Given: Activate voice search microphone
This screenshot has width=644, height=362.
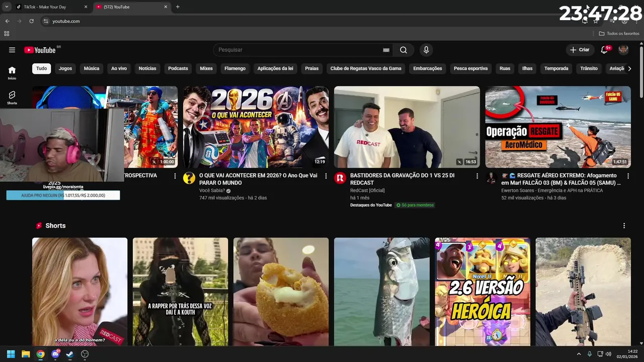Looking at the screenshot, I should point(426,50).
